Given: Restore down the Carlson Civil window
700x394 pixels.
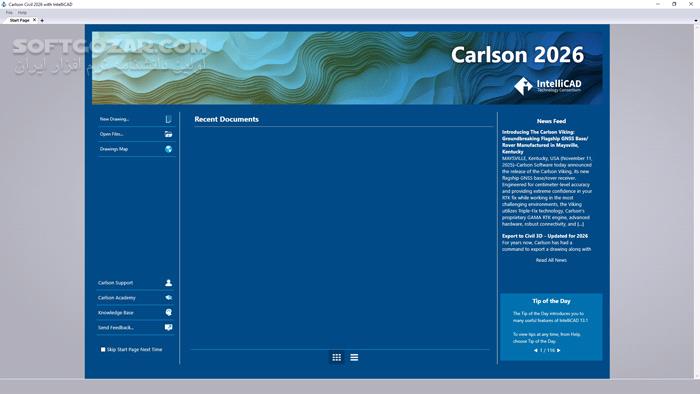Looking at the screenshot, I should click(x=674, y=4).
